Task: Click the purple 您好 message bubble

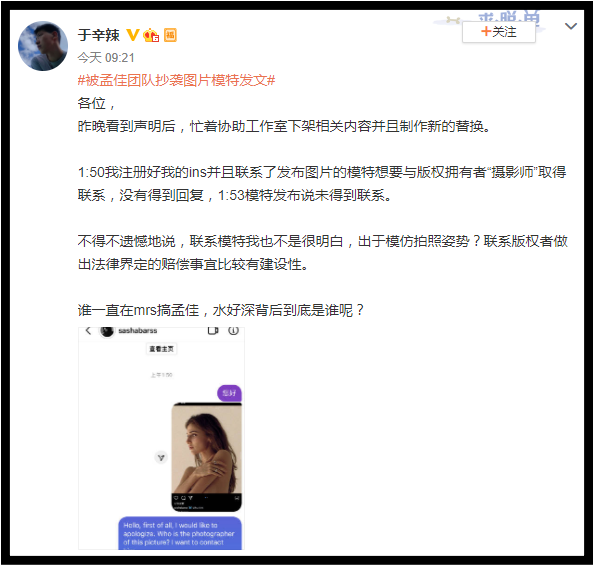Action: 229,393
